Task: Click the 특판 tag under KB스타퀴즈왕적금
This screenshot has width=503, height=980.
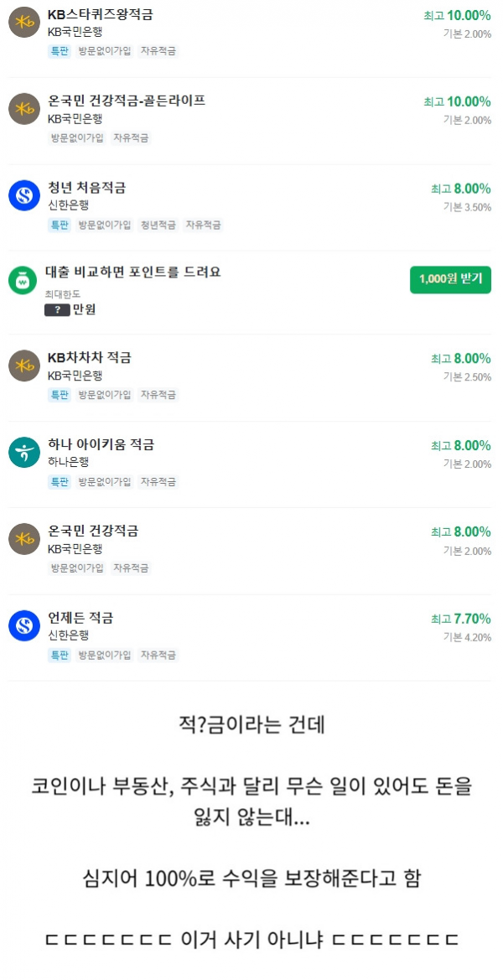Action: pyautogui.click(x=60, y=51)
